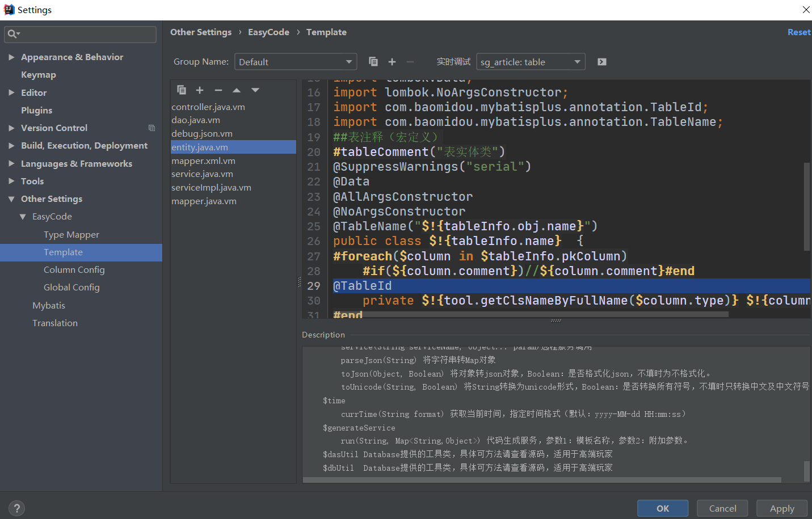Image resolution: width=812 pixels, height=519 pixels.
Task: Add a new template file
Action: click(x=200, y=90)
